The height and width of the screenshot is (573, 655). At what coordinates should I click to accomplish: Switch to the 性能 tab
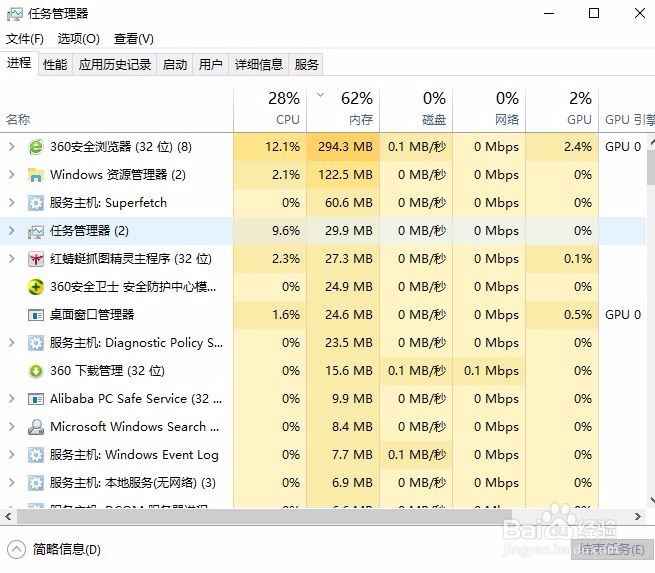coord(55,64)
